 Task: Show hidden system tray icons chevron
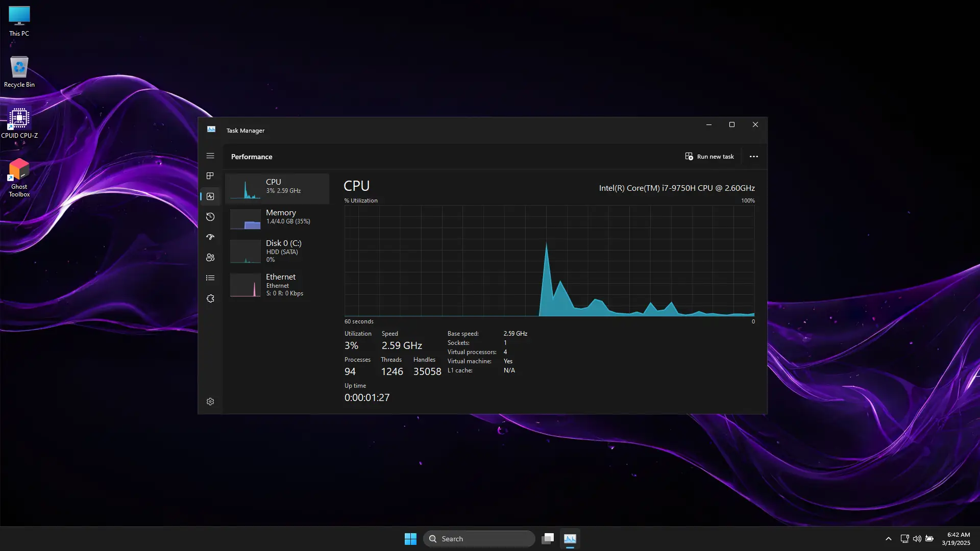[x=888, y=539]
